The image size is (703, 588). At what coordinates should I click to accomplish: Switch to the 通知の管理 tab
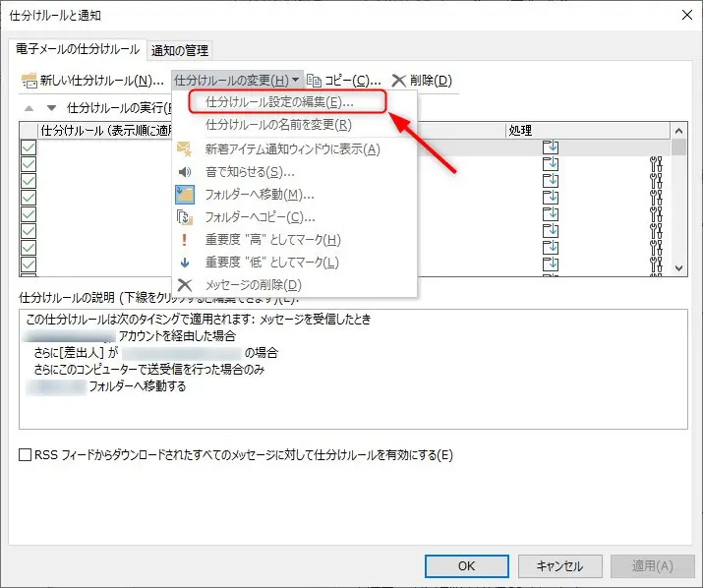pos(180,51)
